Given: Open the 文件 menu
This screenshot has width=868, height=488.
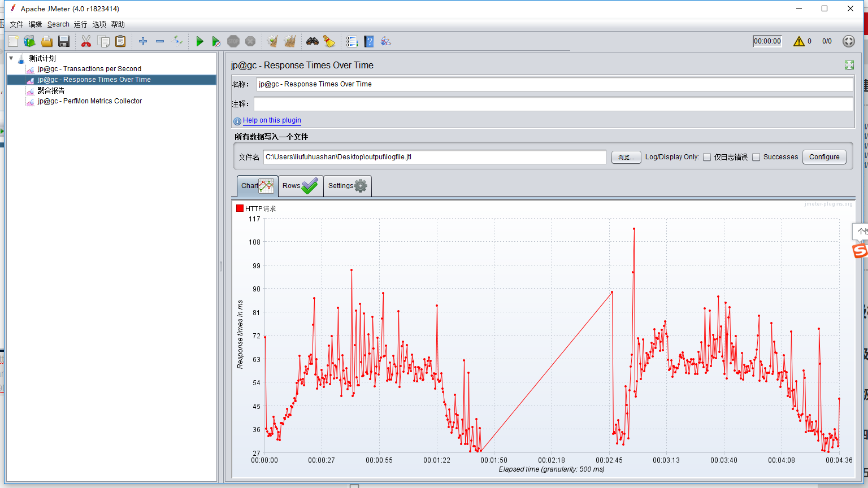Looking at the screenshot, I should 16,24.
